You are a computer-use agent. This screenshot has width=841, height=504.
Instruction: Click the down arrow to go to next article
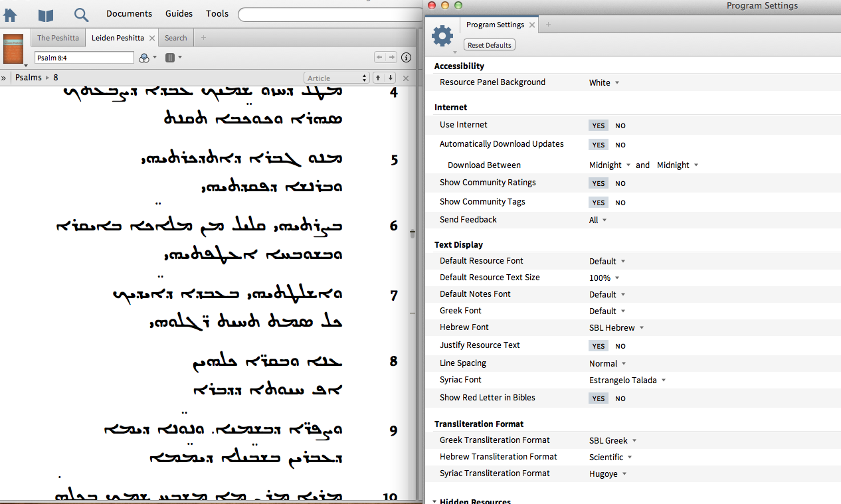click(x=390, y=77)
